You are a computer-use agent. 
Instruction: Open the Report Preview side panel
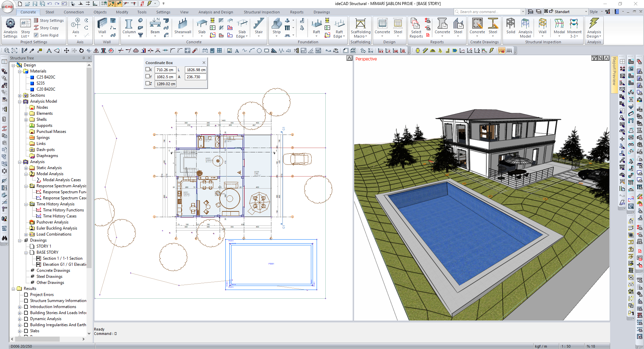pos(614,71)
